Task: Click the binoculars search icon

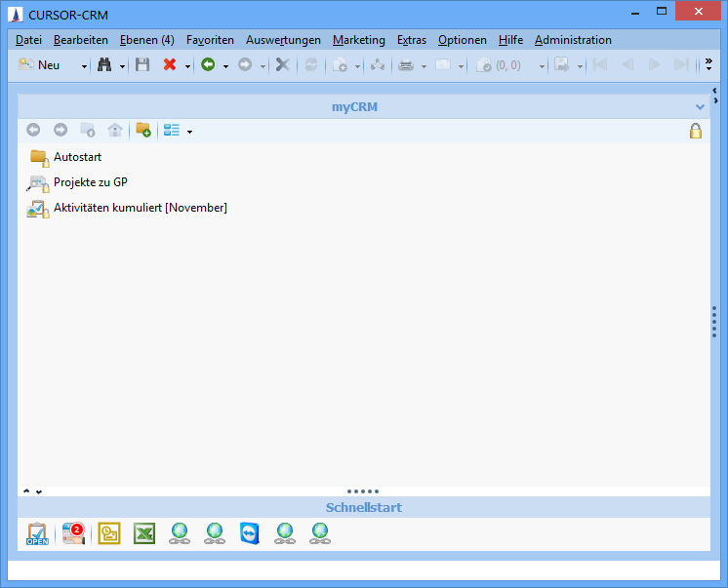Action: (105, 65)
